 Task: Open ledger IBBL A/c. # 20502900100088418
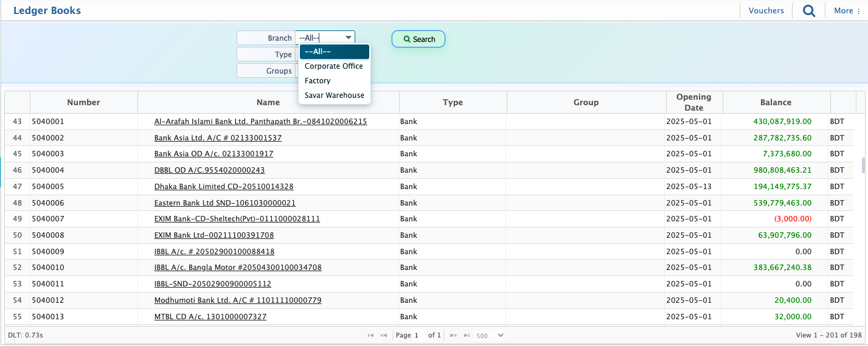(x=214, y=252)
